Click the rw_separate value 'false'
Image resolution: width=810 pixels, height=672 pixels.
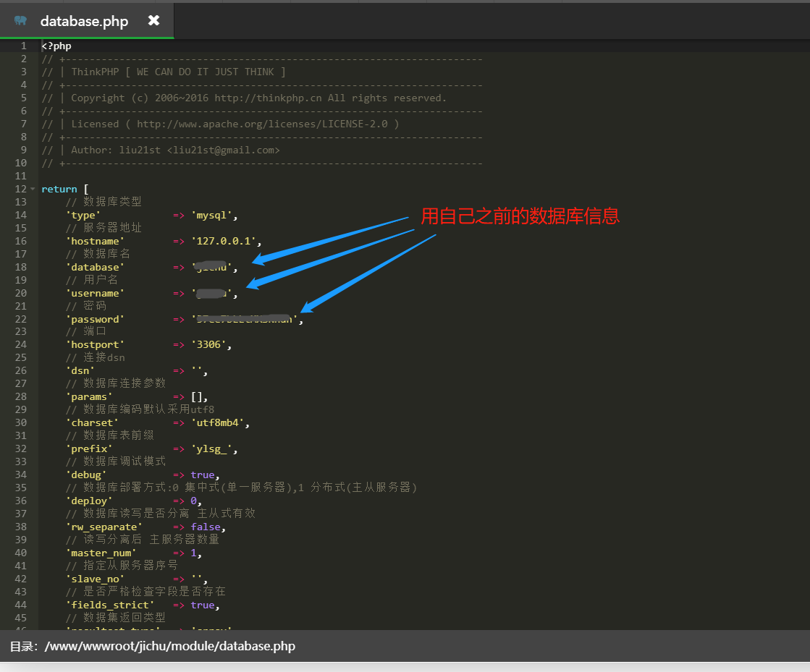208,527
